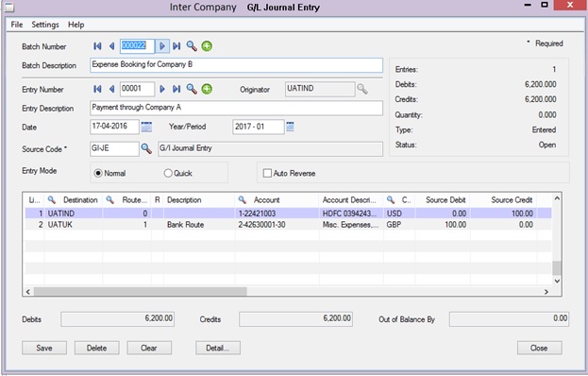The height and width of the screenshot is (376, 588).
Task: Open calendar icon next to Date field
Action: pos(146,127)
